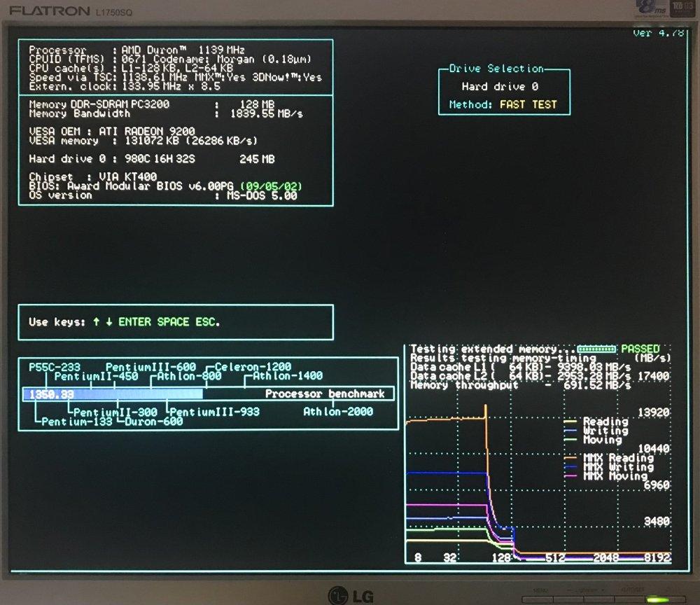The width and height of the screenshot is (700, 605).
Task: Toggle the Moving line visibility
Action: pos(603,440)
